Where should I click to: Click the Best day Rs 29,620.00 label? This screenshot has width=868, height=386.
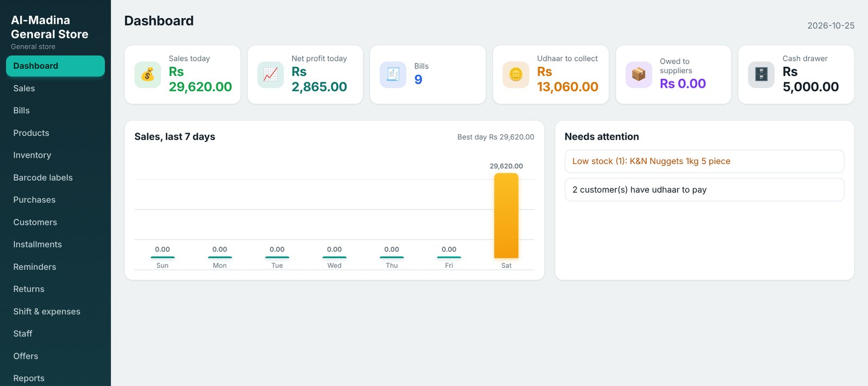[x=496, y=137]
